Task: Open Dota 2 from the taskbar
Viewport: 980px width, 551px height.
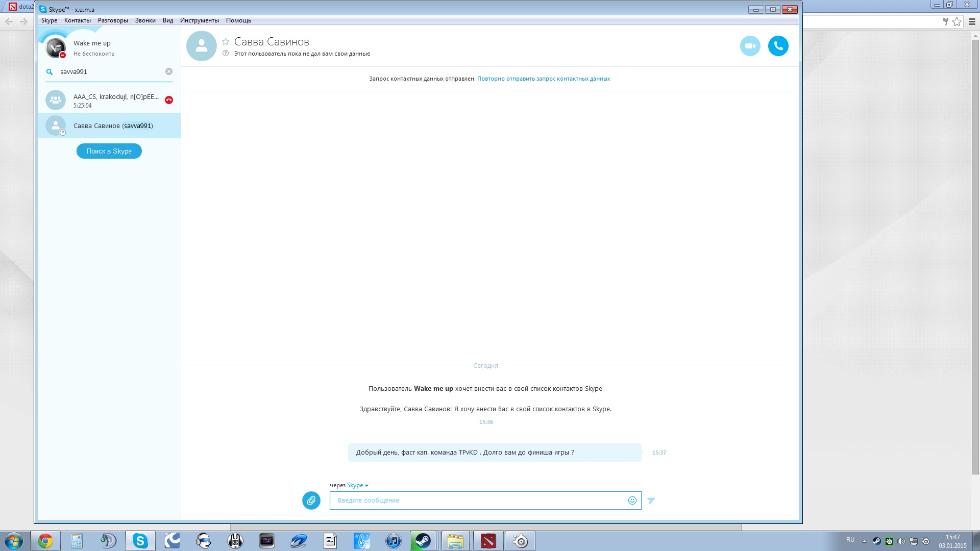Action: tap(488, 541)
